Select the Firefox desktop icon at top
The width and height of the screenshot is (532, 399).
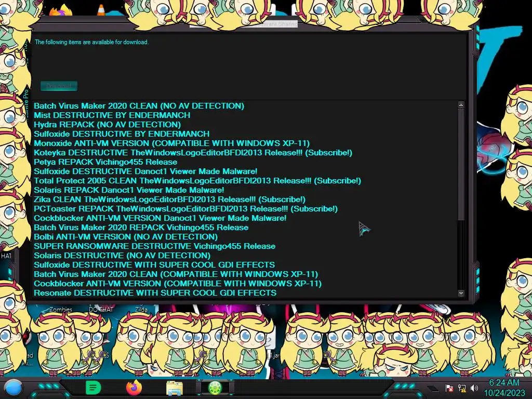pos(60,10)
